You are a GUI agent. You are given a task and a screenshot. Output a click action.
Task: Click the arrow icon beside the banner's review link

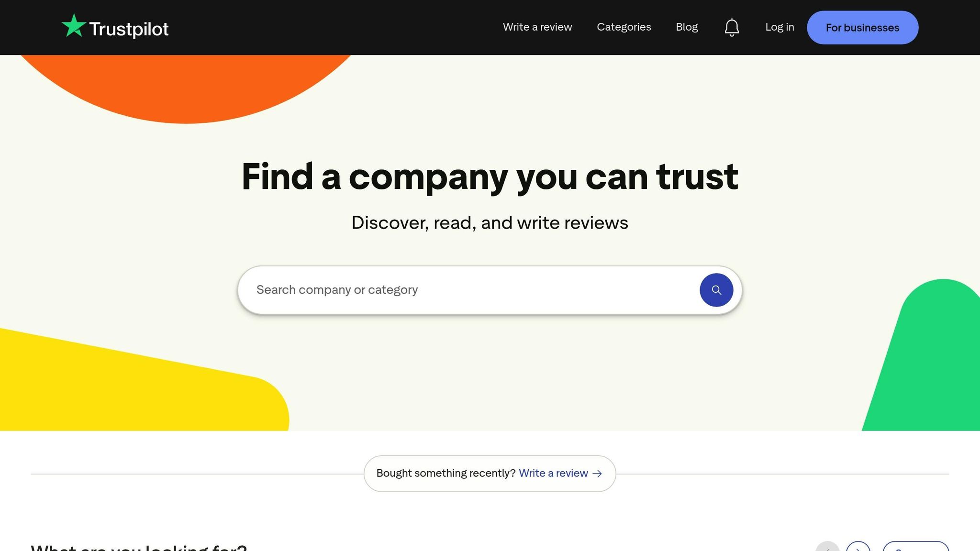(x=597, y=474)
